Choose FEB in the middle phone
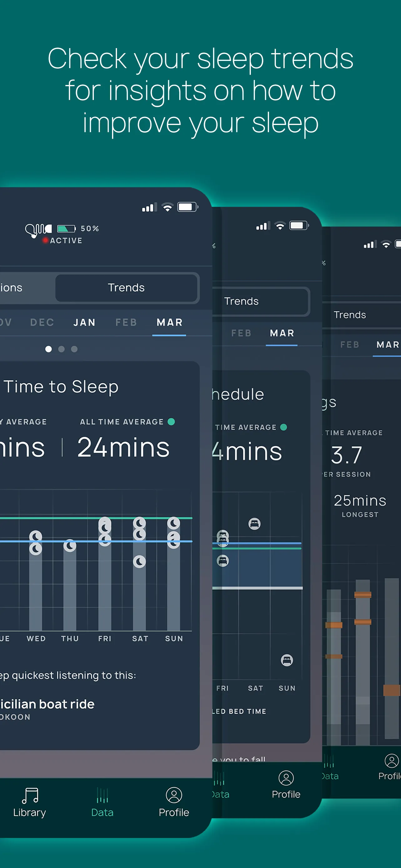The image size is (401, 868). [x=241, y=333]
